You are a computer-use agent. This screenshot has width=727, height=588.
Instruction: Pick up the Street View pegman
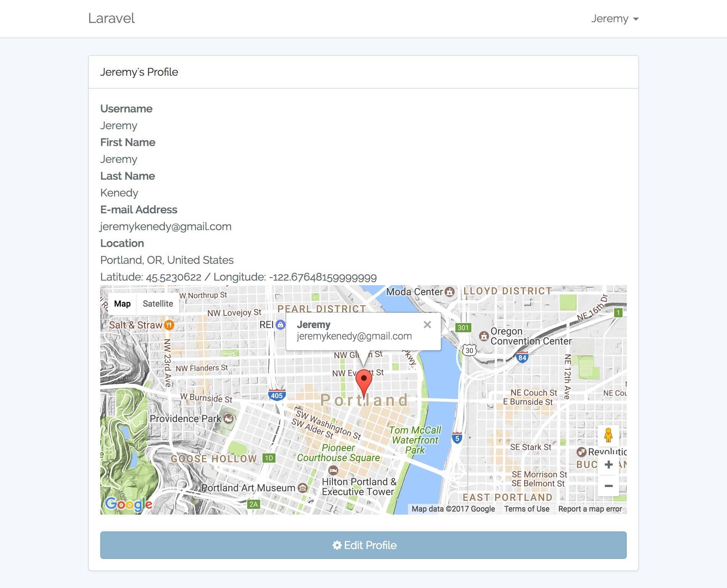tap(608, 435)
